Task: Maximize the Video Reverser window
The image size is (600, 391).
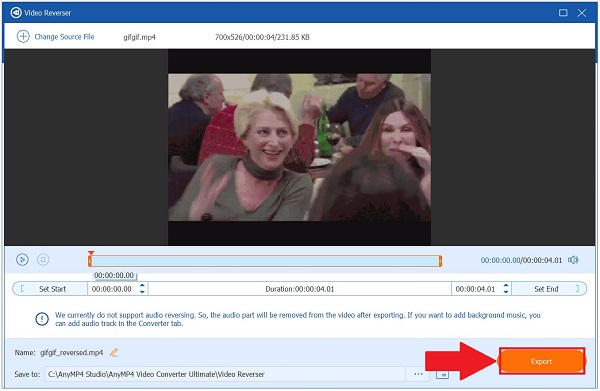Action: (563, 13)
